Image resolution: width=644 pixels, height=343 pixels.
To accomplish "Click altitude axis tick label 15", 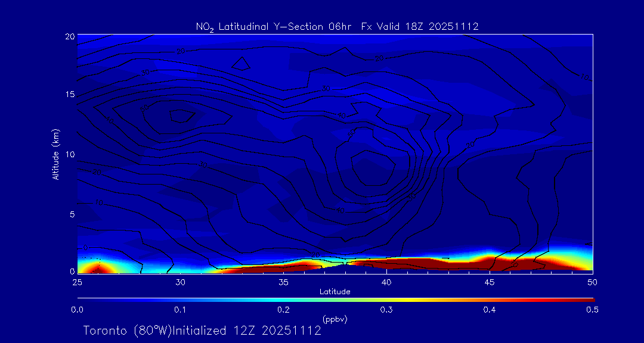I will pyautogui.click(x=69, y=95).
